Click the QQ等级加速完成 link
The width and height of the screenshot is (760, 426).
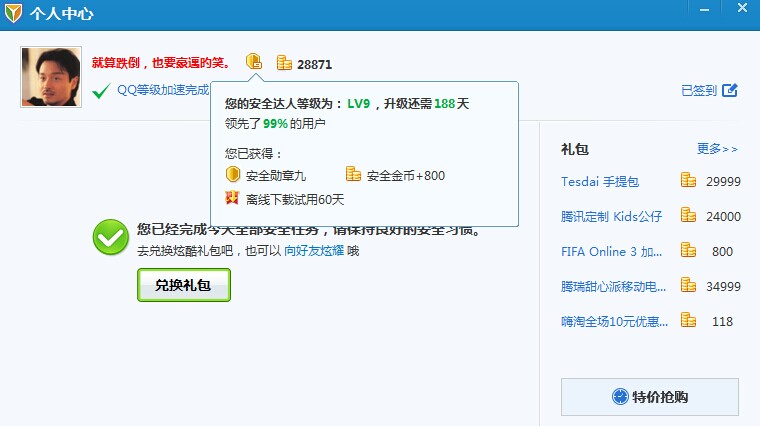[x=163, y=90]
